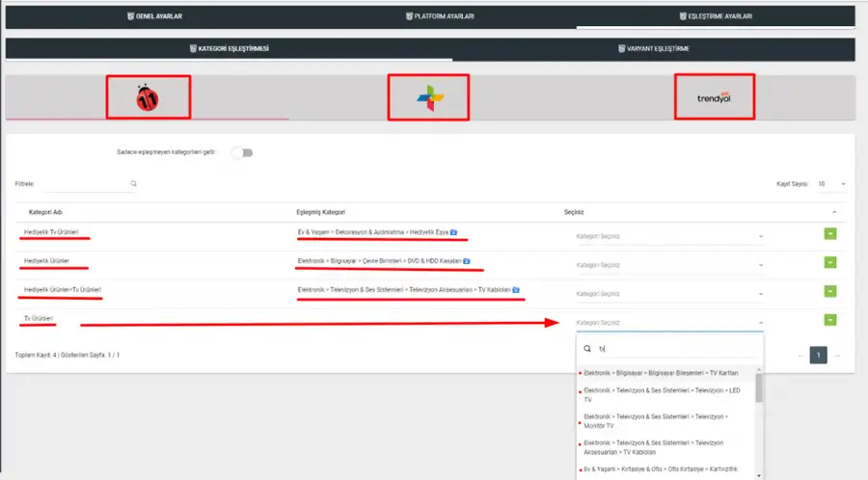
Task: Click the Filtrele magnifier icon
Action: (133, 183)
